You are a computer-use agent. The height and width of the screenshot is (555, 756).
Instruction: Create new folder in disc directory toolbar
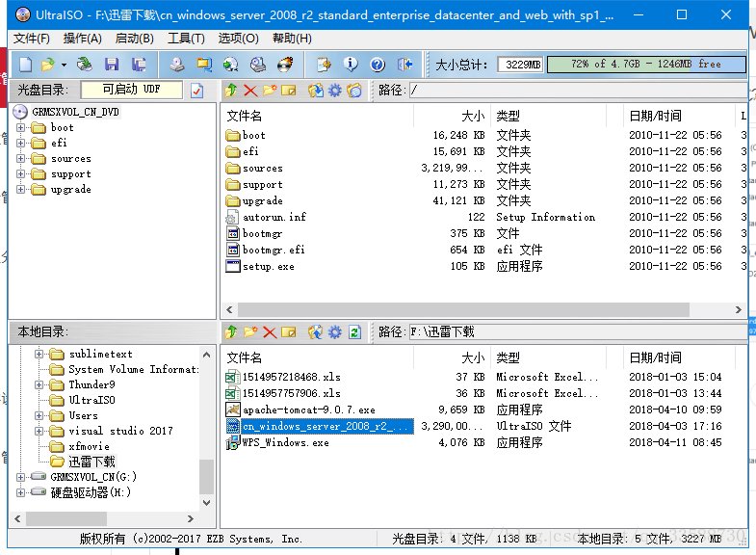point(270,91)
